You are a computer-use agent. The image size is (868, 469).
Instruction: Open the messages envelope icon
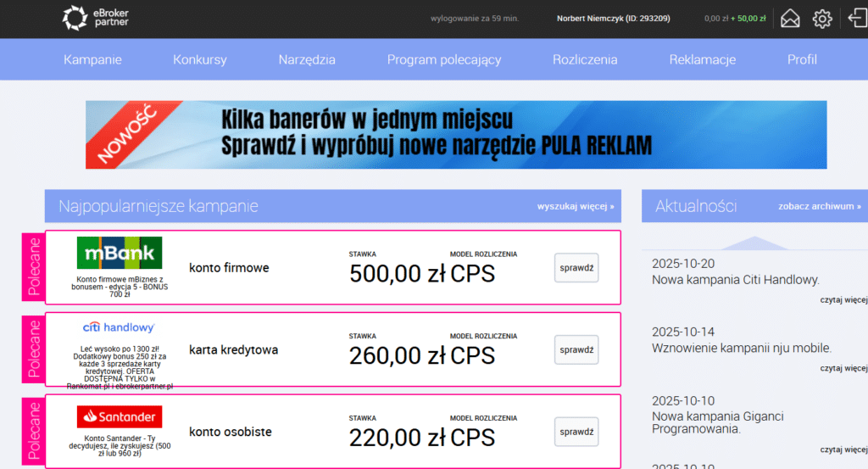coord(790,19)
